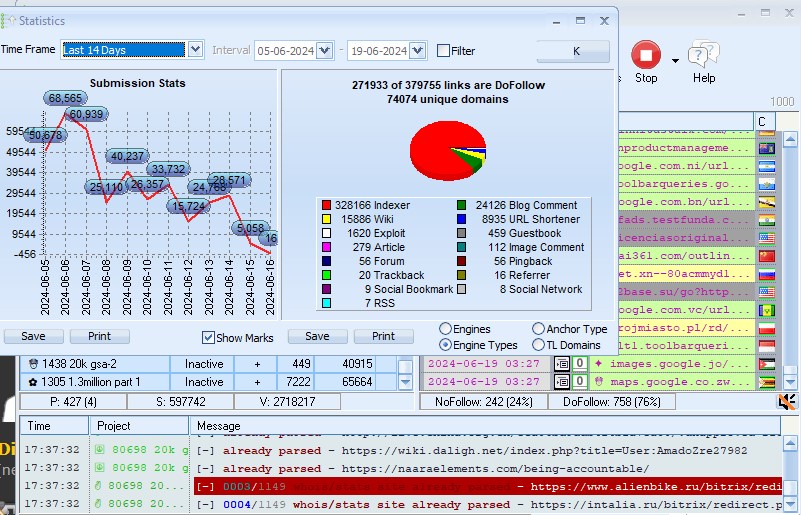The height and width of the screenshot is (515, 801).
Task: Open the Time Frame dropdown arrow
Action: 195,50
